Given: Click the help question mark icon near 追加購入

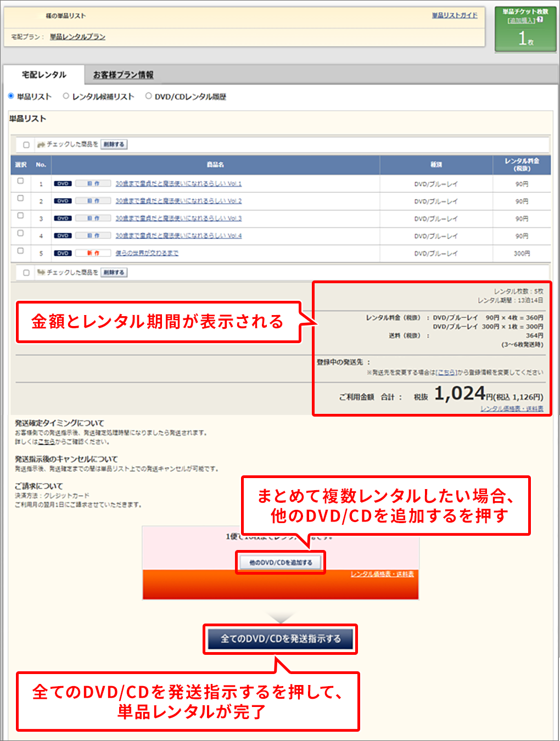Looking at the screenshot, I should pos(540,20).
